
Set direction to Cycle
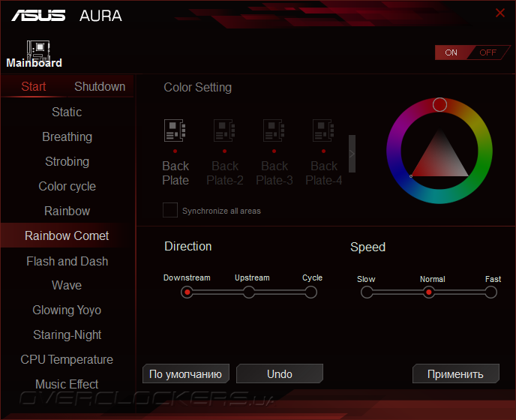(x=310, y=292)
